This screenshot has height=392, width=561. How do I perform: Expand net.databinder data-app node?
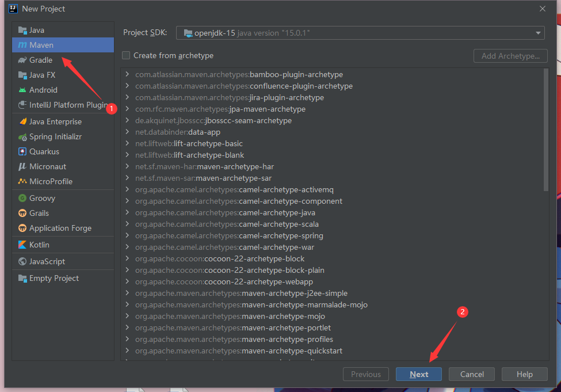(x=127, y=132)
